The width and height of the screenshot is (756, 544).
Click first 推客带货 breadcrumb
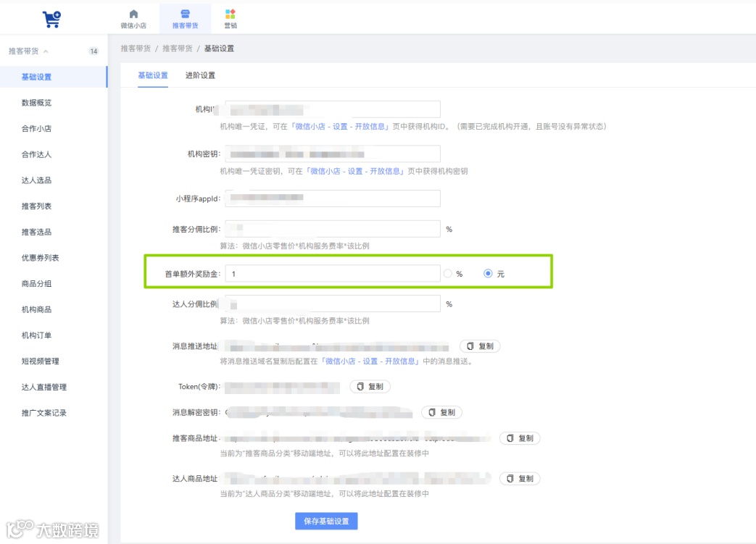coord(136,49)
